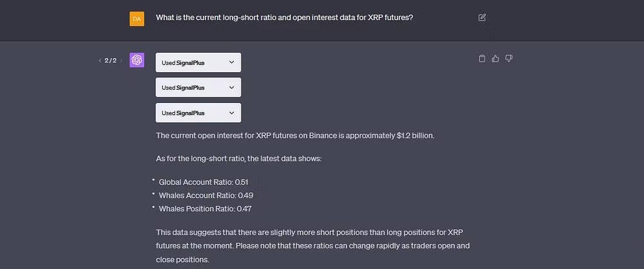This screenshot has width=644, height=269.
Task: Select the XRP futures question text
Action: [284, 17]
